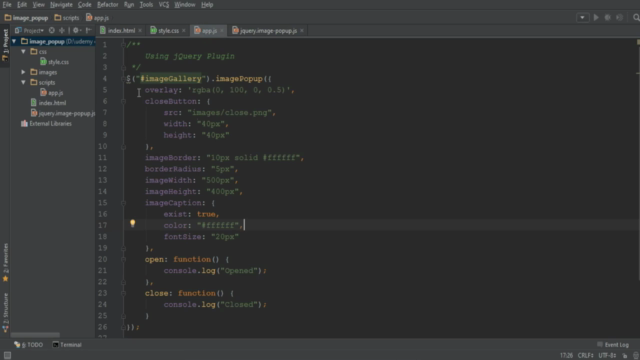Open the Tools menu

pyautogui.click(x=146, y=4)
